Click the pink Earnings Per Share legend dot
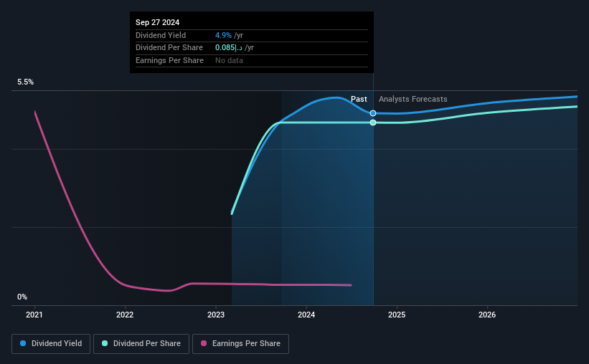Image resolution: width=589 pixels, height=364 pixels. (x=204, y=343)
